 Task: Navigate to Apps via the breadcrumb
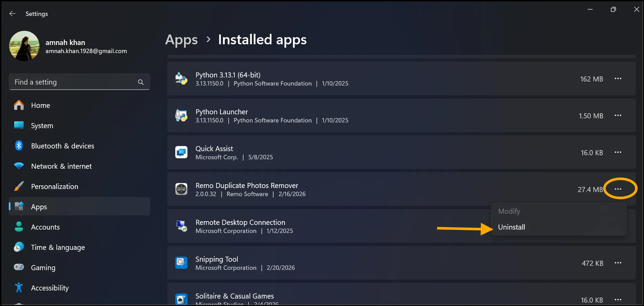[x=181, y=40]
